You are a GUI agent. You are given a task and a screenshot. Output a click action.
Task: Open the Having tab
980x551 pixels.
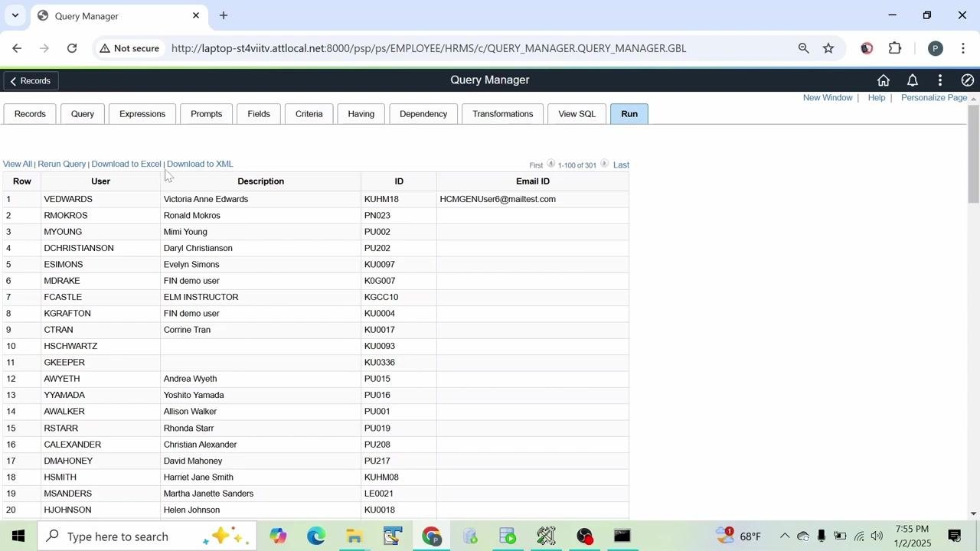coord(361,114)
